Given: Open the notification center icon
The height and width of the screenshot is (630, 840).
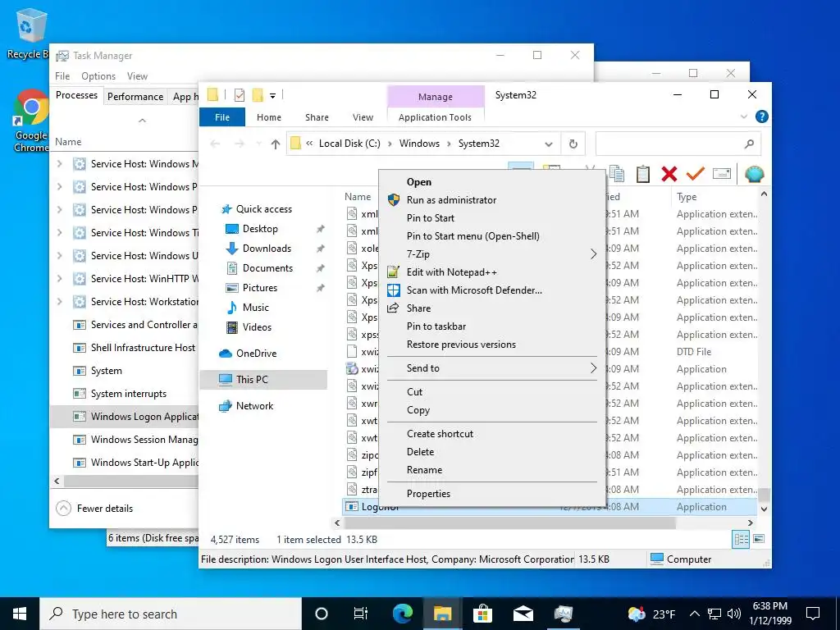Looking at the screenshot, I should (x=813, y=614).
